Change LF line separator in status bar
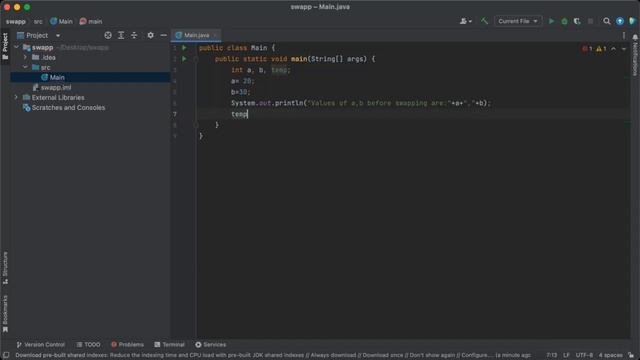Viewport: 640px width, 360px height. (x=567, y=355)
